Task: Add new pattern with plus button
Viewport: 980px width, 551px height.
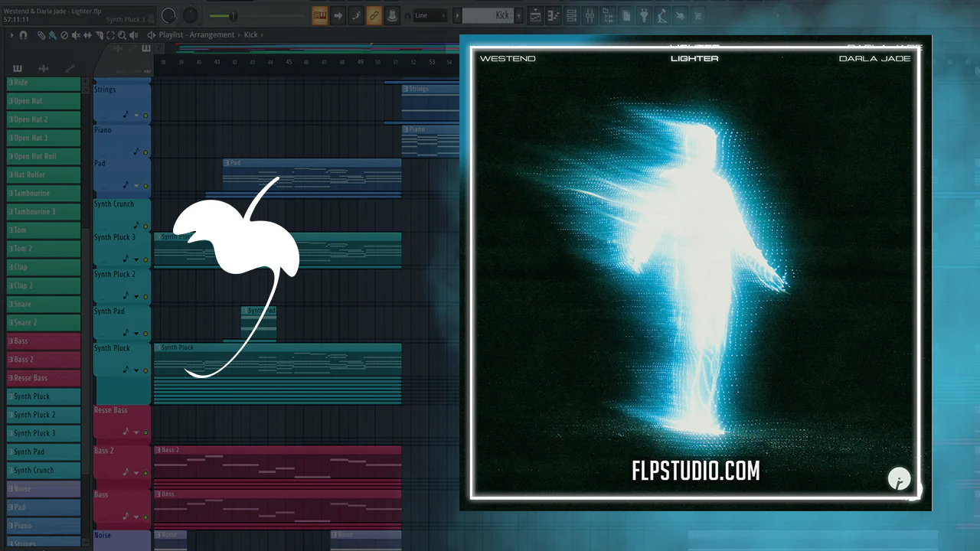Action: [x=518, y=15]
